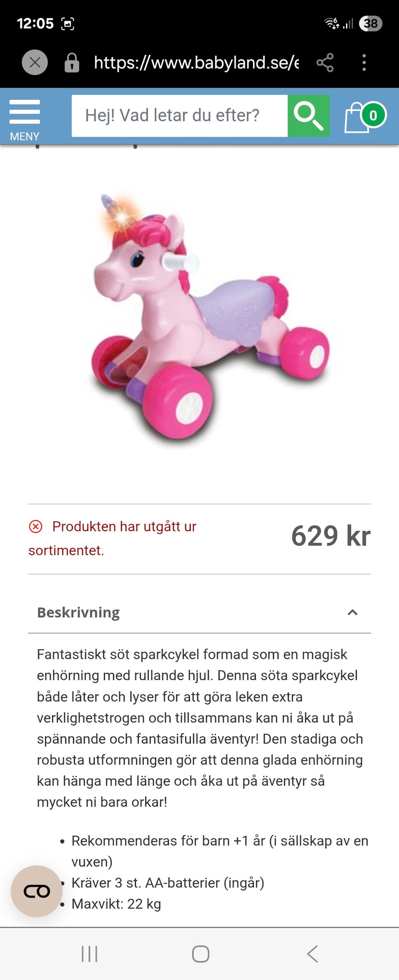The height and width of the screenshot is (980, 399).
Task: Tap the red discontinued product error icon
Action: (36, 527)
